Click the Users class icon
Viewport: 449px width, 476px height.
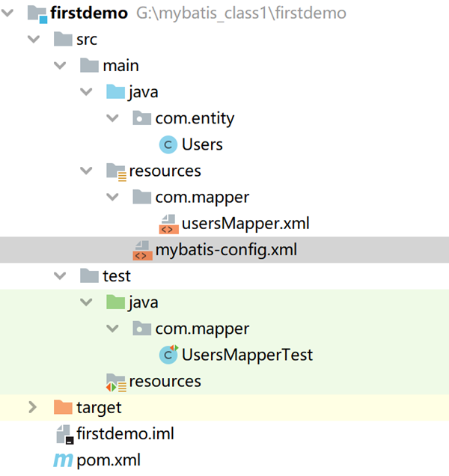pyautogui.click(x=168, y=144)
